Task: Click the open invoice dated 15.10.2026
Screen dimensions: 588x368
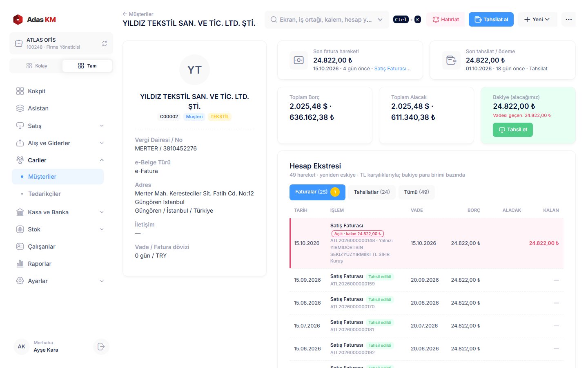Action: 426,243
